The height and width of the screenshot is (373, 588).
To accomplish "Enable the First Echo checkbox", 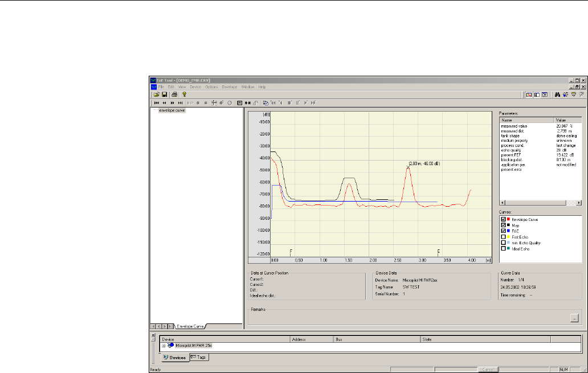I will click(503, 237).
